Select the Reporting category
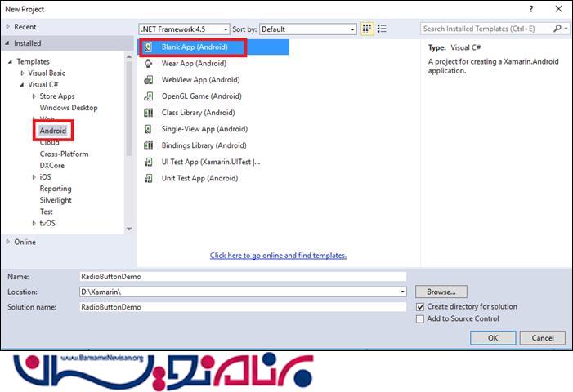Viewport: 573px width, 392px height. [x=56, y=189]
